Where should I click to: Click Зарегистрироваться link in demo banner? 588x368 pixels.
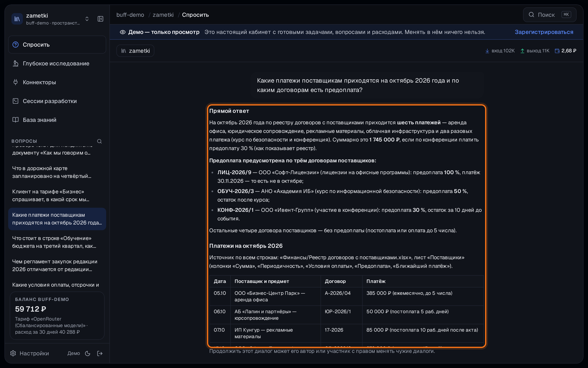tap(544, 32)
